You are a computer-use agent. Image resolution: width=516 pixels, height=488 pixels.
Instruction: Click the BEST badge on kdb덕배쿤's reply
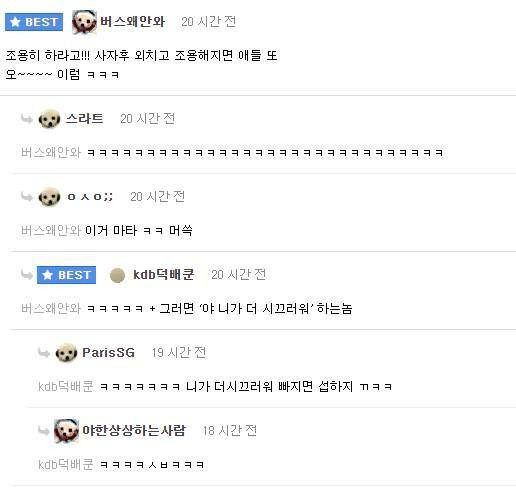66,275
